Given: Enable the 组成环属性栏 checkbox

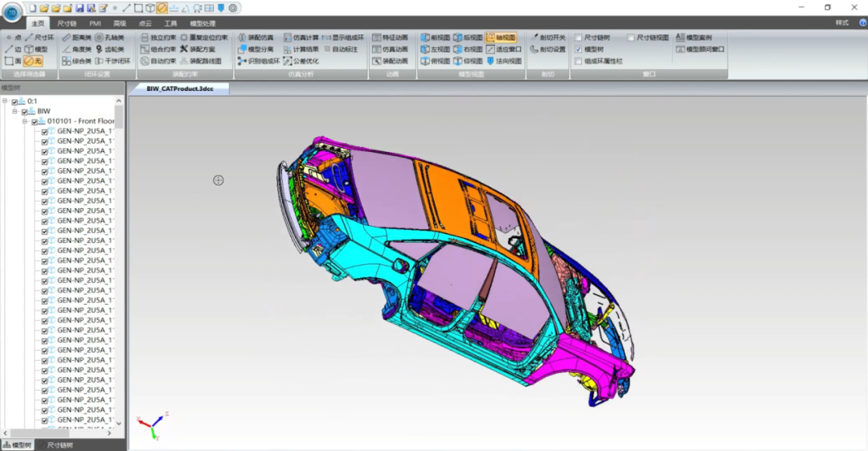Looking at the screenshot, I should 579,61.
